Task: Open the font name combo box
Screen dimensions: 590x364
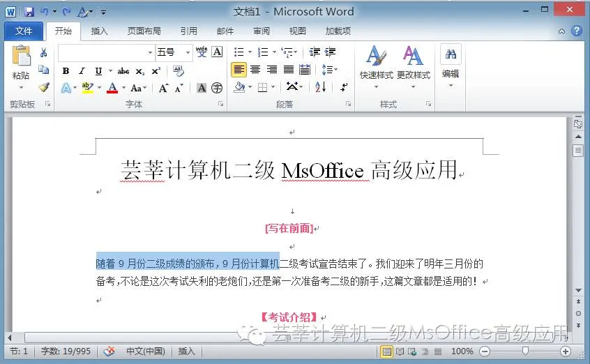Action: pyautogui.click(x=106, y=52)
